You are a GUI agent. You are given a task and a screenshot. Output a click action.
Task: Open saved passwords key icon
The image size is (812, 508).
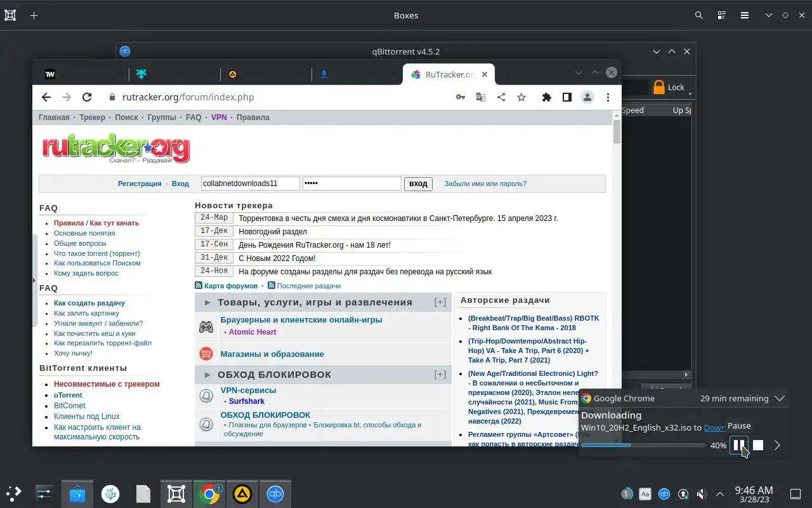tap(461, 97)
